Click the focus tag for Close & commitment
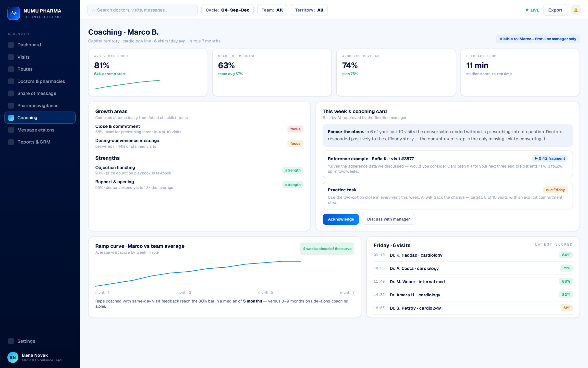Image resolution: width=588 pixels, height=368 pixels. (x=295, y=129)
